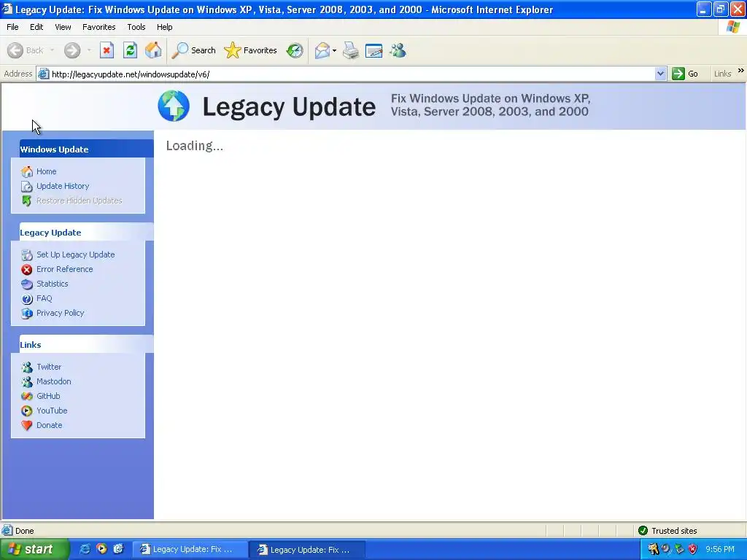Open the Twitter link
Screen dimensions: 747x560
coord(49,367)
